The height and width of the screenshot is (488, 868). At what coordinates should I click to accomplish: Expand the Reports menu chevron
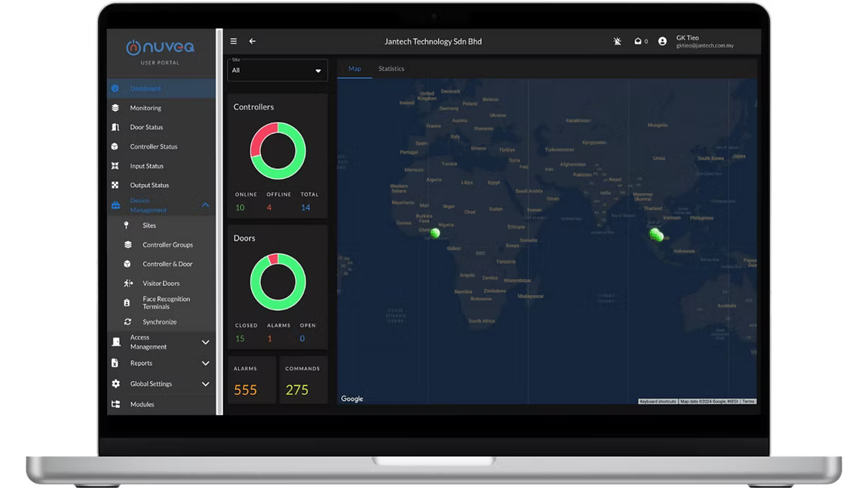[205, 364]
